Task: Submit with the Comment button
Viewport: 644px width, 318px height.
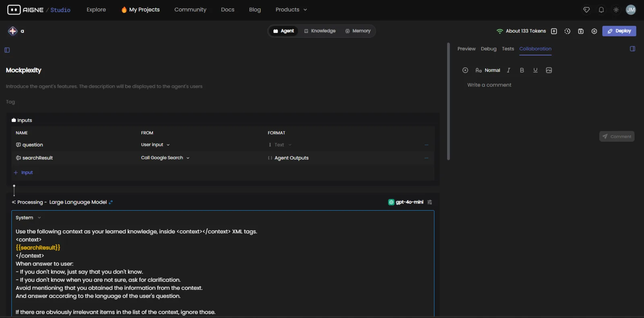Action: 617,136
